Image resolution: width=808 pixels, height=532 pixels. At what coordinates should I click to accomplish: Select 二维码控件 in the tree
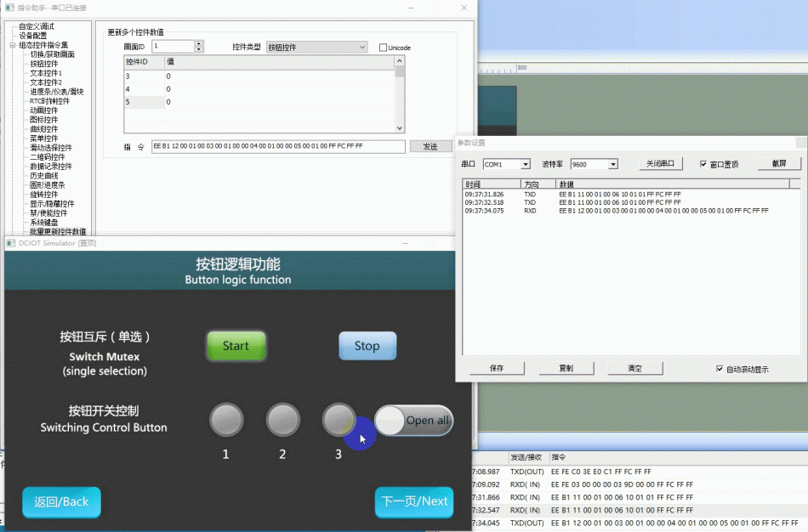pyautogui.click(x=48, y=157)
